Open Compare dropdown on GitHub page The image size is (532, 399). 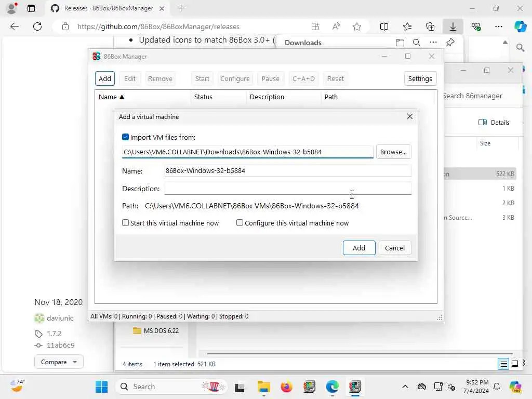click(59, 362)
